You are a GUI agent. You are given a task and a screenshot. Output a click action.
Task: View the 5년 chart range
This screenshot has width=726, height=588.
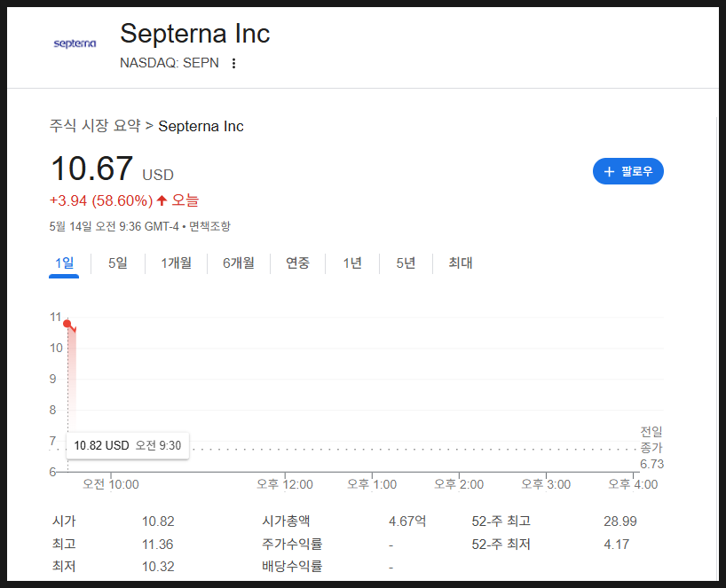tap(406, 263)
